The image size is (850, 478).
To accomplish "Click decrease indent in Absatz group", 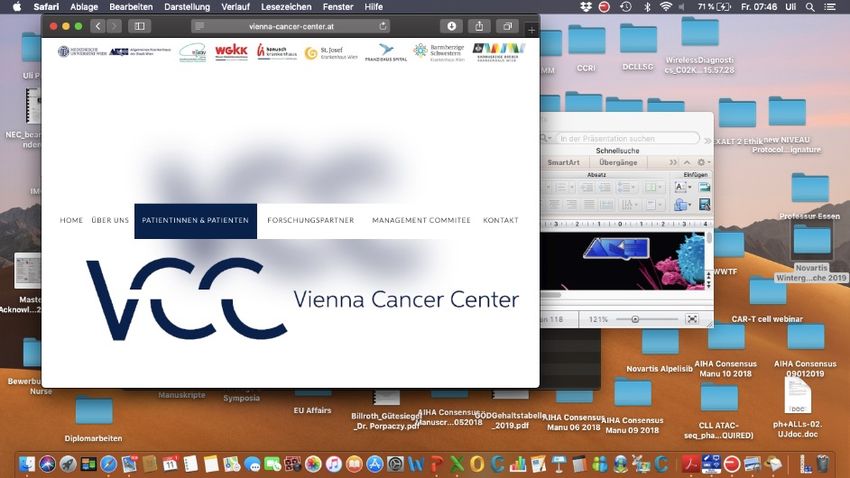I will click(586, 187).
